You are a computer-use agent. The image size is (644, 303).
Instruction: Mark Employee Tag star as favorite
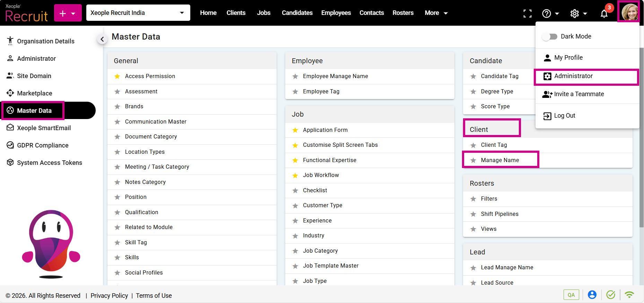point(295,92)
